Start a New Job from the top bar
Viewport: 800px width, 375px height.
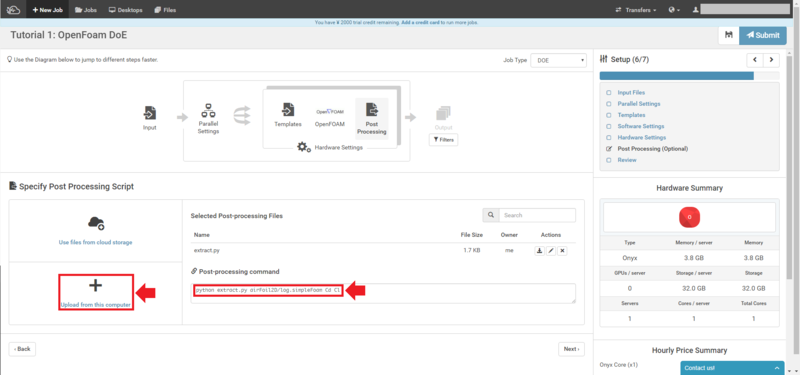[47, 10]
